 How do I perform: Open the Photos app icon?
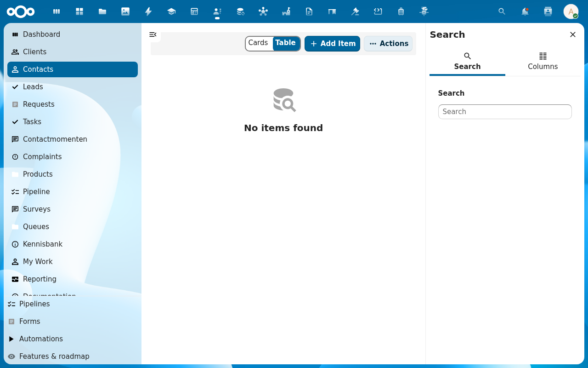click(125, 11)
